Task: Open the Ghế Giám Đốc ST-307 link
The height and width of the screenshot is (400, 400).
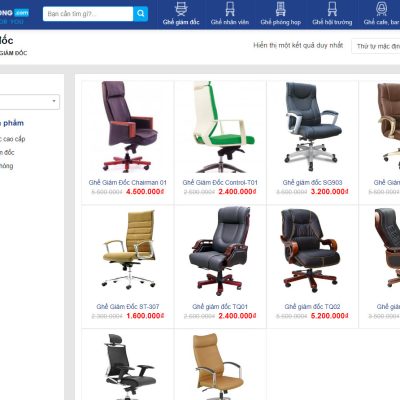Action: pyautogui.click(x=128, y=306)
